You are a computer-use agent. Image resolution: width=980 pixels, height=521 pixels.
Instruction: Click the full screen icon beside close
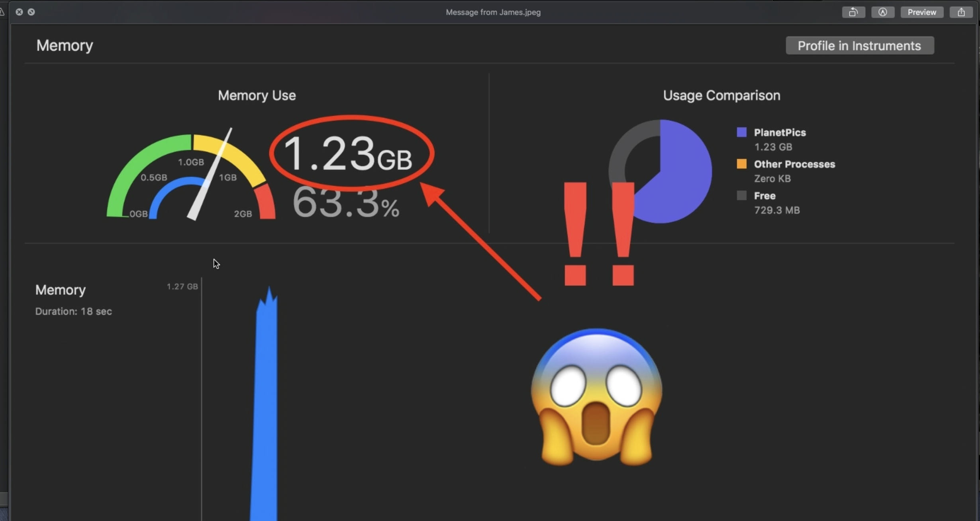pyautogui.click(x=31, y=12)
